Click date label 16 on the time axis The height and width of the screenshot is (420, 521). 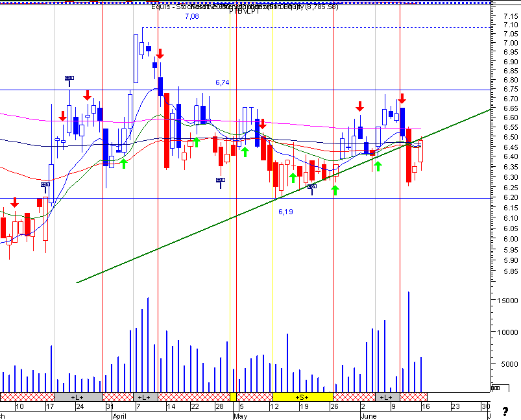pos(426,406)
